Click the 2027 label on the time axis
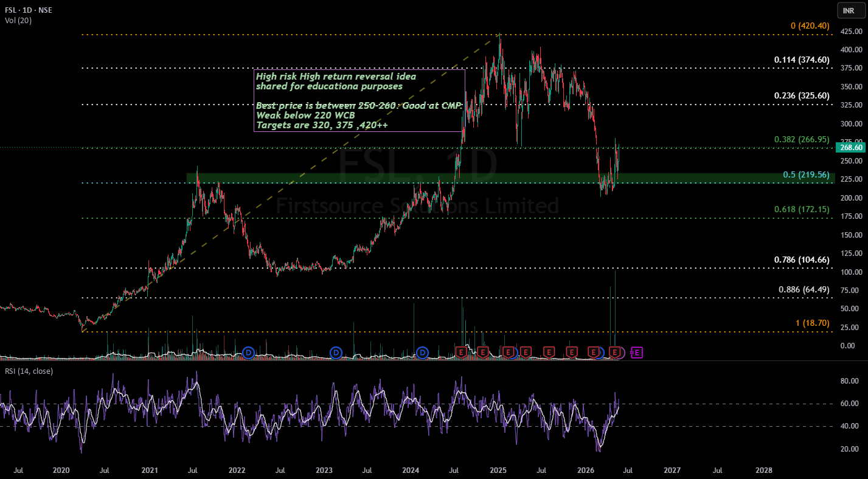Screen dimensions: 868x479 point(673,470)
